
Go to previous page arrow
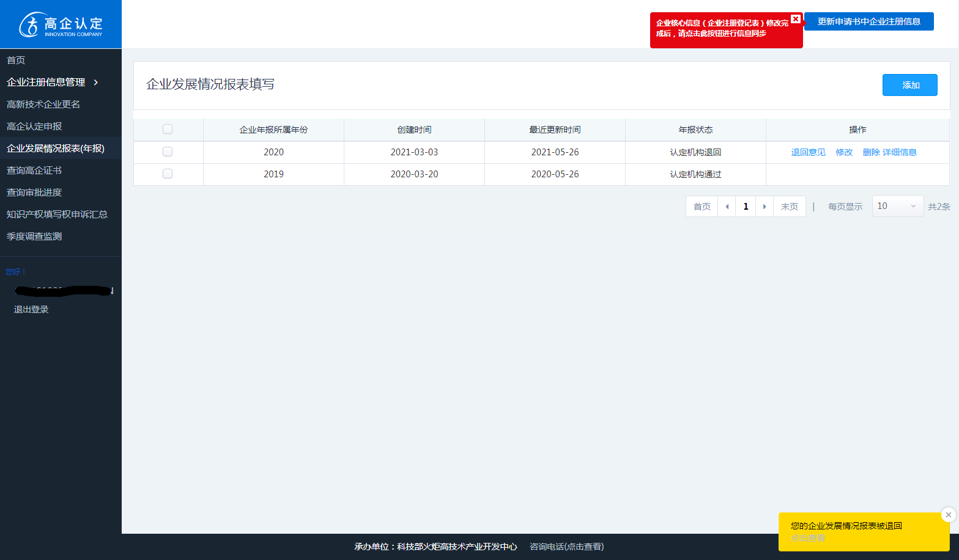[x=727, y=207]
